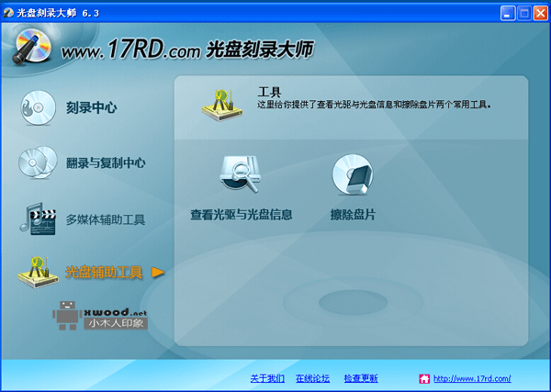The height and width of the screenshot is (392, 551).
Task: Click the xwood.net robot logo
Action: 67,316
